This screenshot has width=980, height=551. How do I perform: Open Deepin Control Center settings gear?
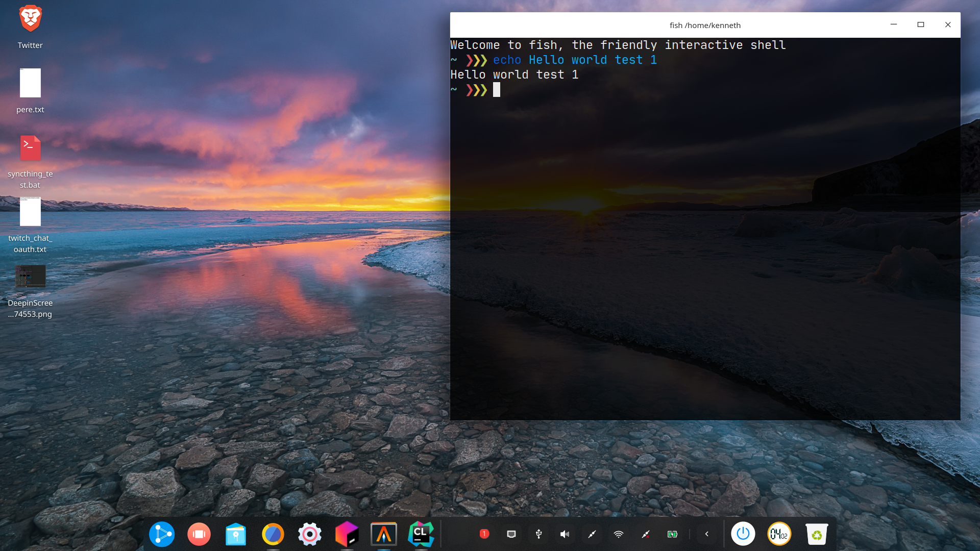pos(310,534)
